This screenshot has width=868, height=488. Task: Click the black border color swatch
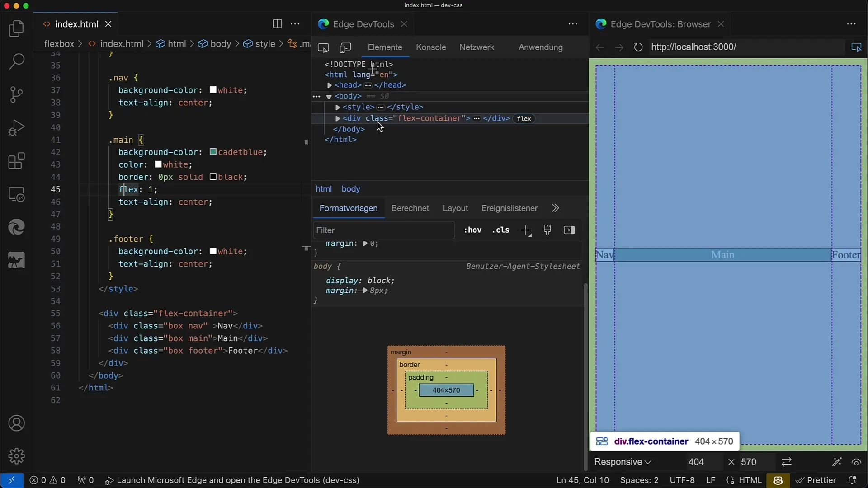213,177
